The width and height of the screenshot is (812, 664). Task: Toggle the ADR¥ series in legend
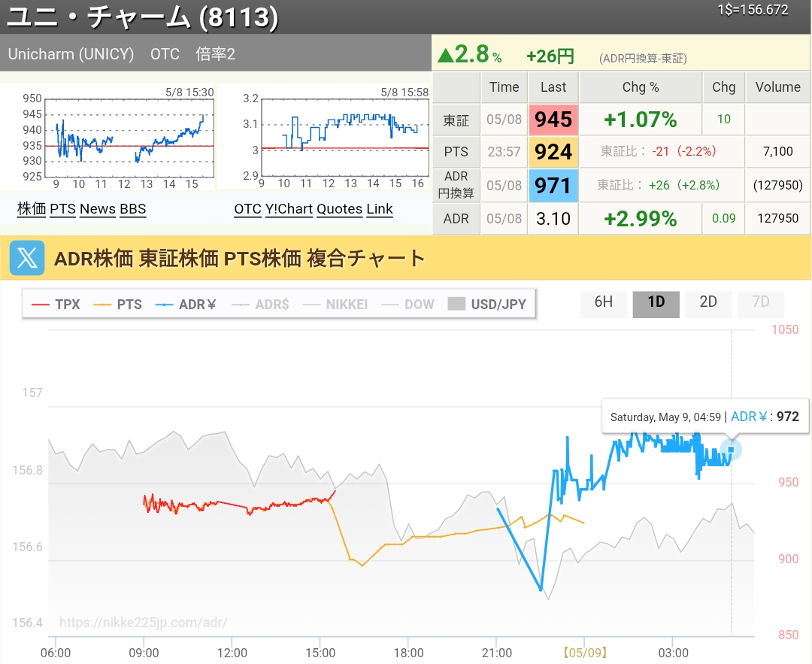point(186,304)
